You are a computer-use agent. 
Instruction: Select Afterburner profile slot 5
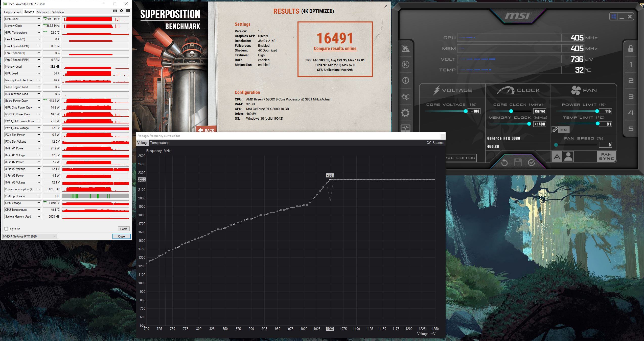(x=631, y=129)
